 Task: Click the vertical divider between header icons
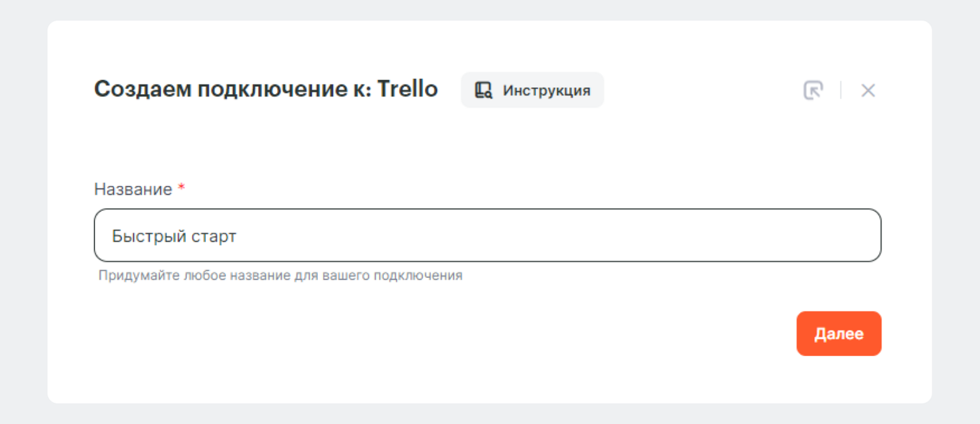(840, 91)
